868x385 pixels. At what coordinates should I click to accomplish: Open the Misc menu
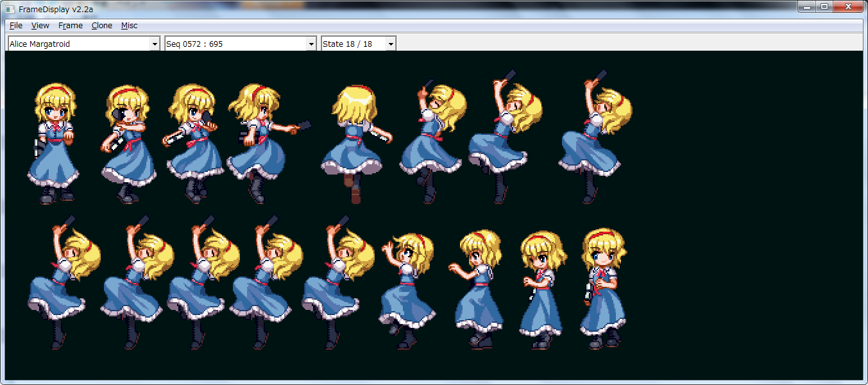point(129,26)
